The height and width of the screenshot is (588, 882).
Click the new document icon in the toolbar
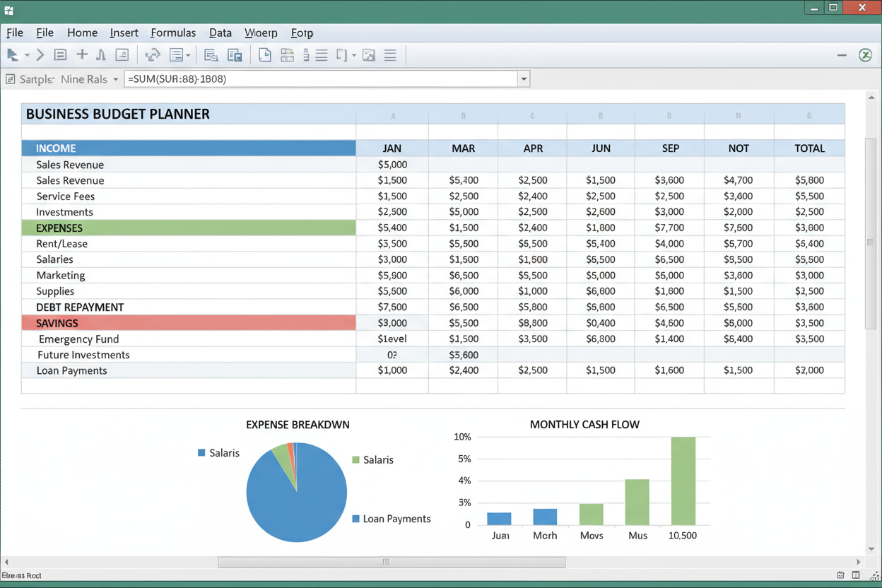pos(265,54)
